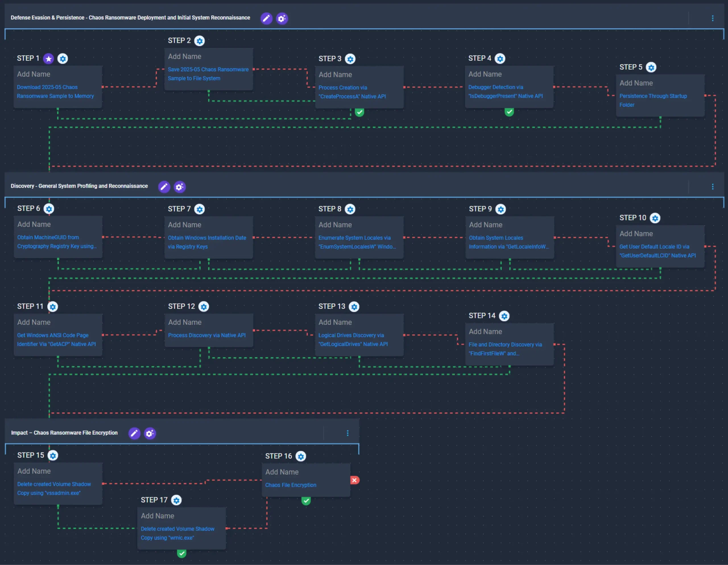
Task: Open Process Discovery via Native API link
Action: (x=207, y=335)
